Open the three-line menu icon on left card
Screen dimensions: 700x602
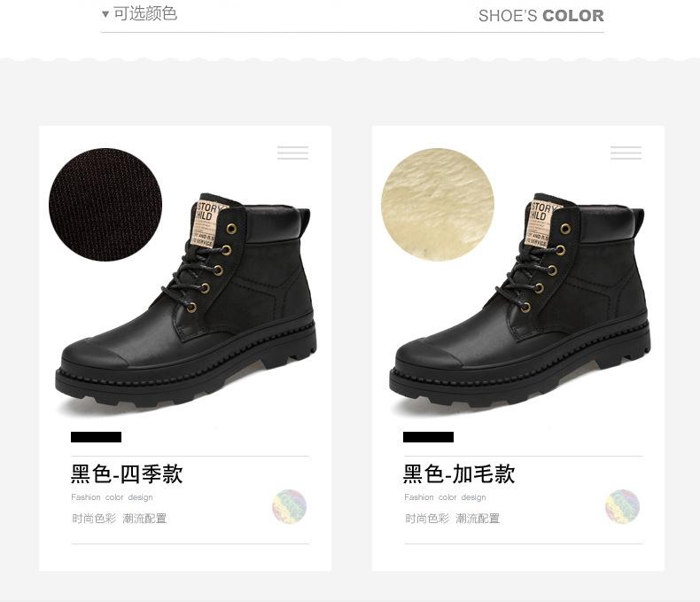click(x=293, y=152)
